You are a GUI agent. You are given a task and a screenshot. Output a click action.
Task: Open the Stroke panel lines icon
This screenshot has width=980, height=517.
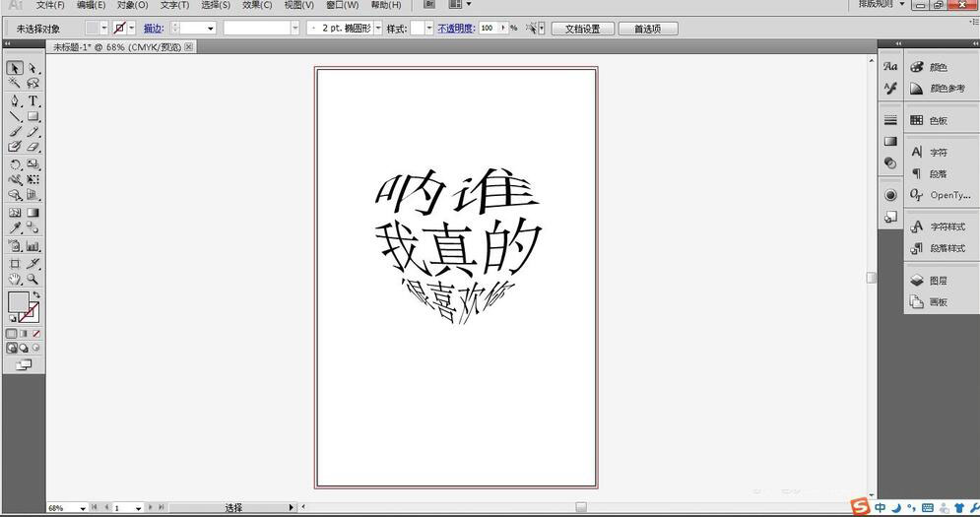click(890, 120)
